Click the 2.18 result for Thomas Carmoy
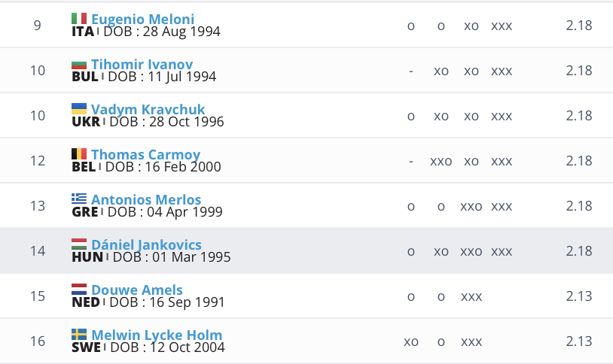Screen dimensions: 613x364 [579, 161]
